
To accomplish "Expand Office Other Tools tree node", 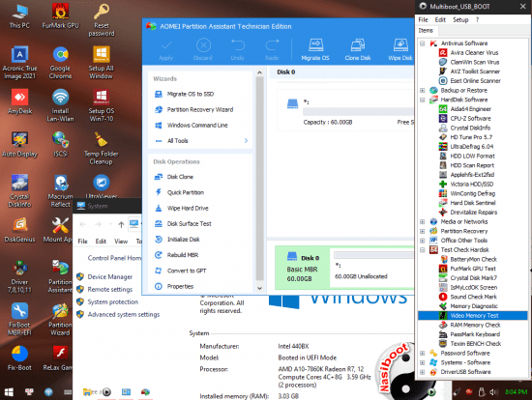I will click(423, 241).
